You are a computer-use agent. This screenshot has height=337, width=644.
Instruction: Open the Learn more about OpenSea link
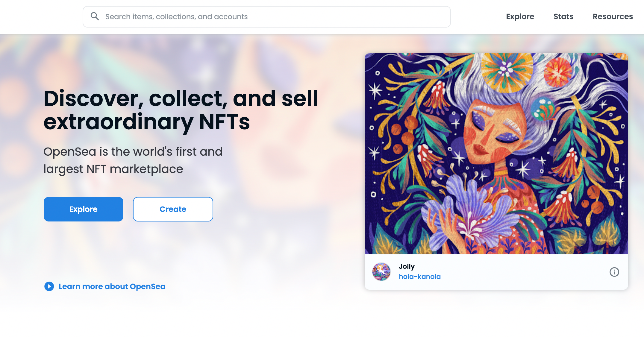click(x=112, y=286)
